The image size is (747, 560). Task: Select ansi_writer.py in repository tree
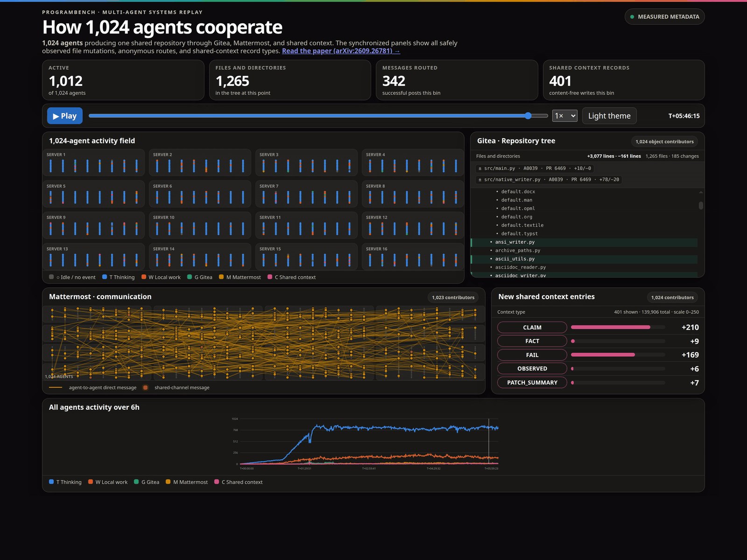click(584, 242)
